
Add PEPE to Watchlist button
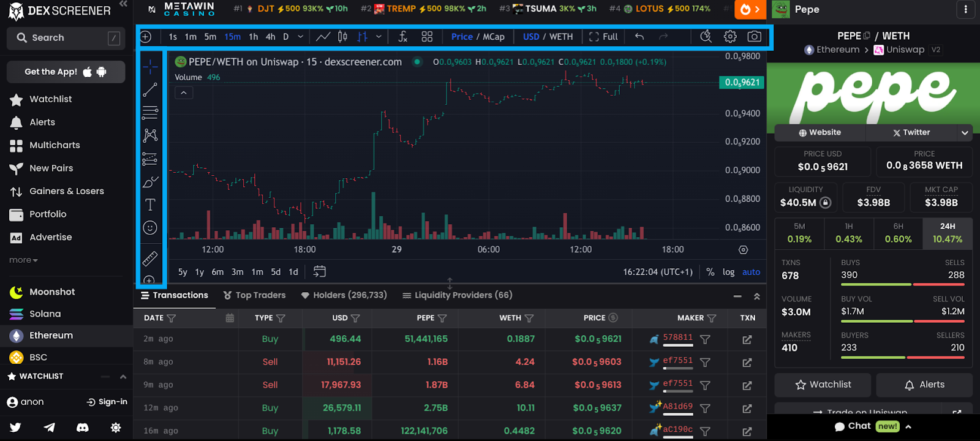coord(823,385)
